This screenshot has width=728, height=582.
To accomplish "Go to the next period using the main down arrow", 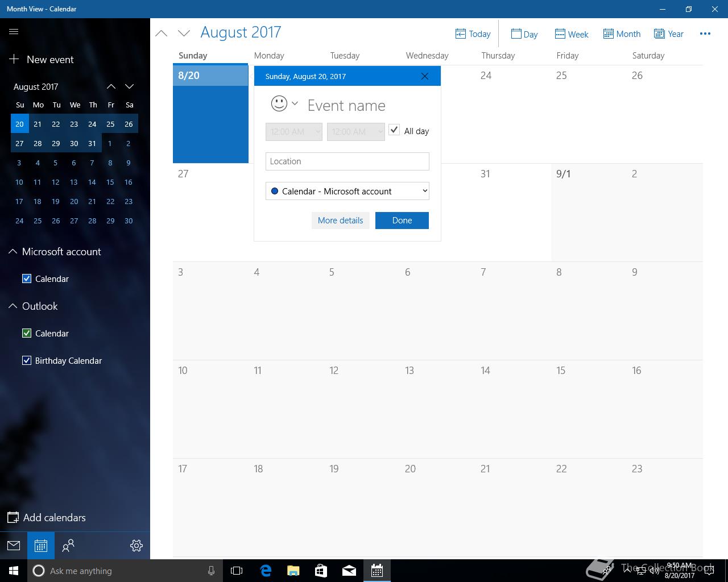I will click(x=184, y=34).
